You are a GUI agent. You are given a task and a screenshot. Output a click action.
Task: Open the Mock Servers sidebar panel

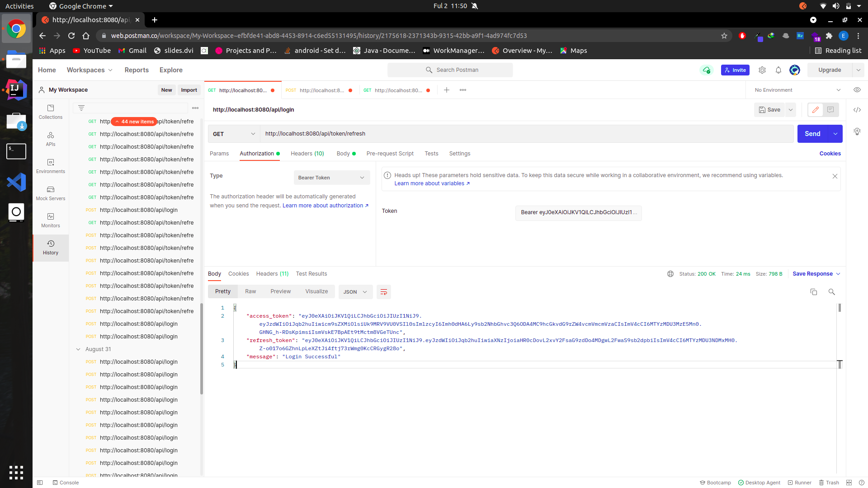pyautogui.click(x=51, y=193)
